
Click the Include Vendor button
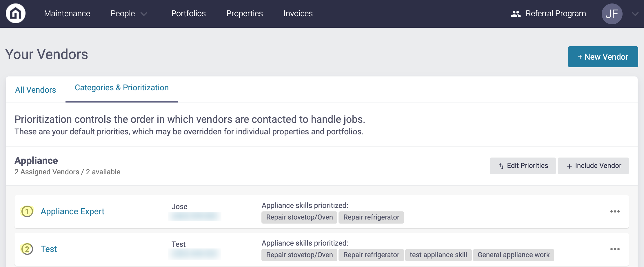coord(593,166)
